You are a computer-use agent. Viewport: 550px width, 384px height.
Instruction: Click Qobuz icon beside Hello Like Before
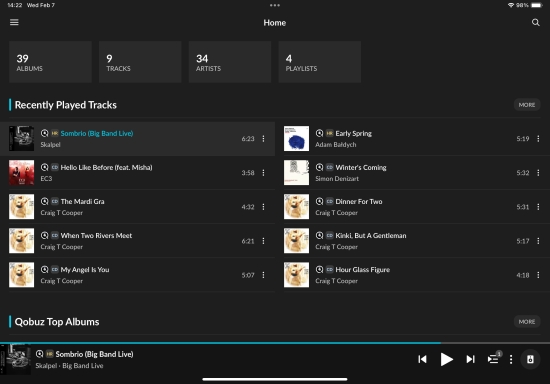tap(44, 167)
